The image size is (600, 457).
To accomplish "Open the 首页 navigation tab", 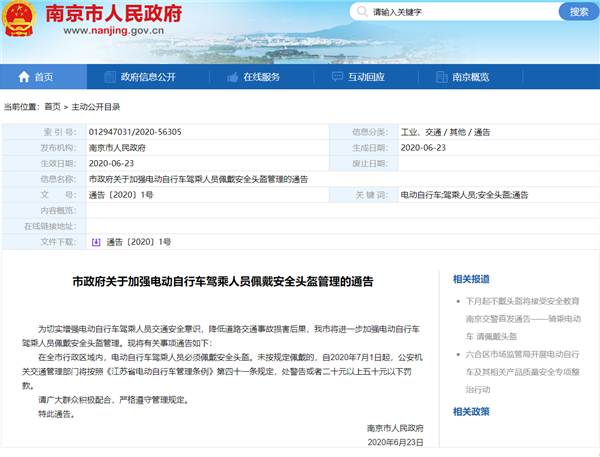I will (x=43, y=77).
